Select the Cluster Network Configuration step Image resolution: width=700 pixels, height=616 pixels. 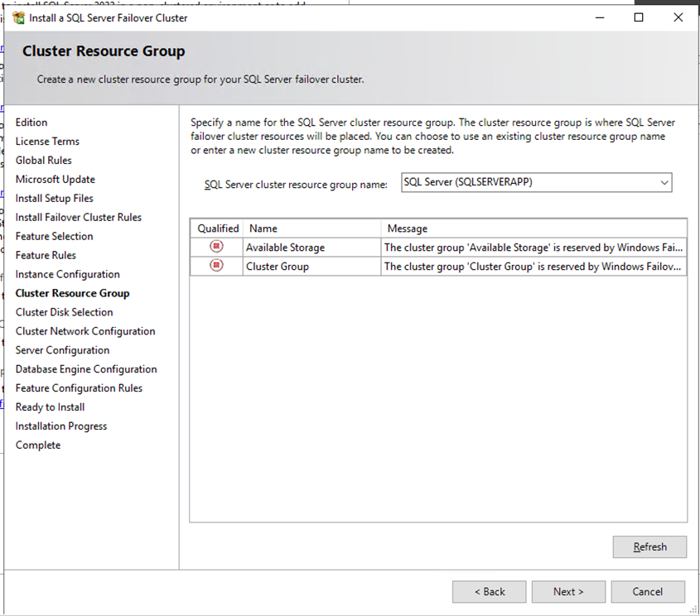85,331
